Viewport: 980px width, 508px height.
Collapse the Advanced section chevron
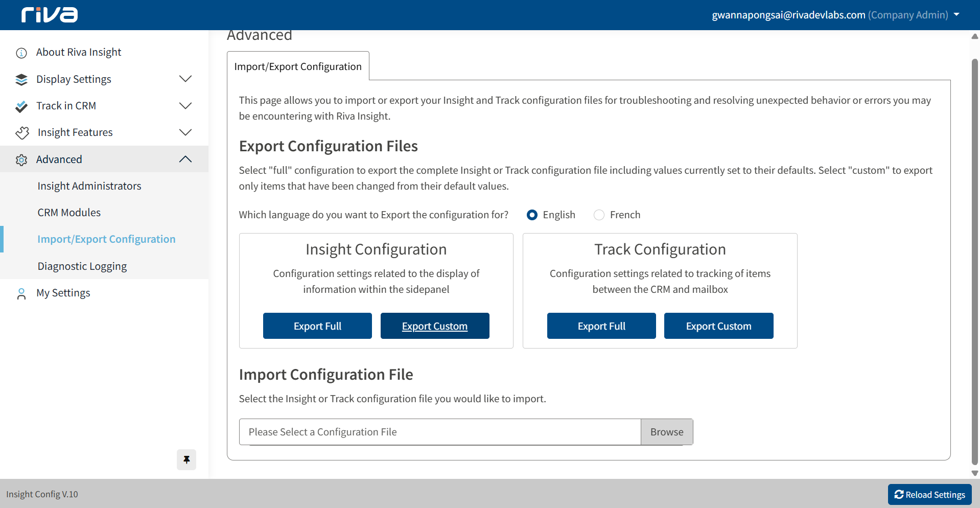[185, 159]
